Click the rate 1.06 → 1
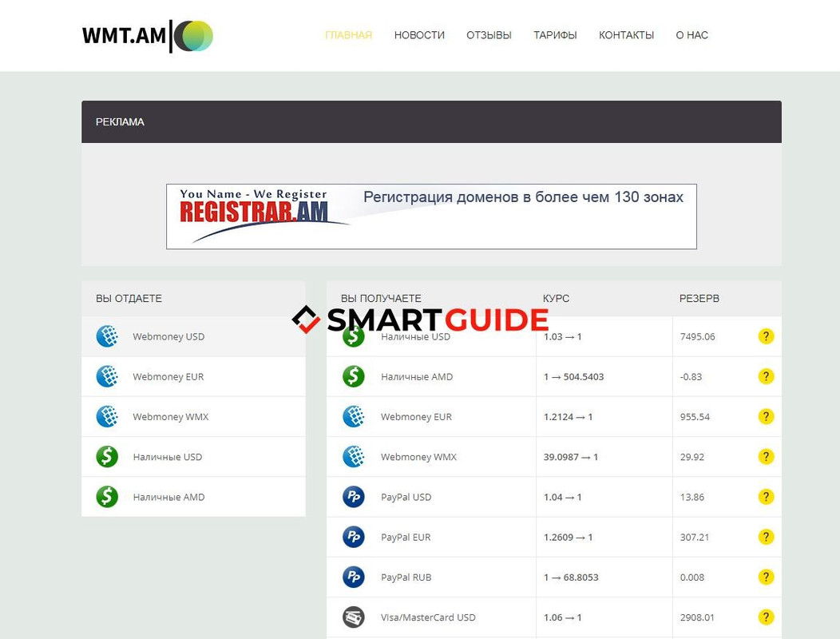The height and width of the screenshot is (639, 840). point(562,617)
